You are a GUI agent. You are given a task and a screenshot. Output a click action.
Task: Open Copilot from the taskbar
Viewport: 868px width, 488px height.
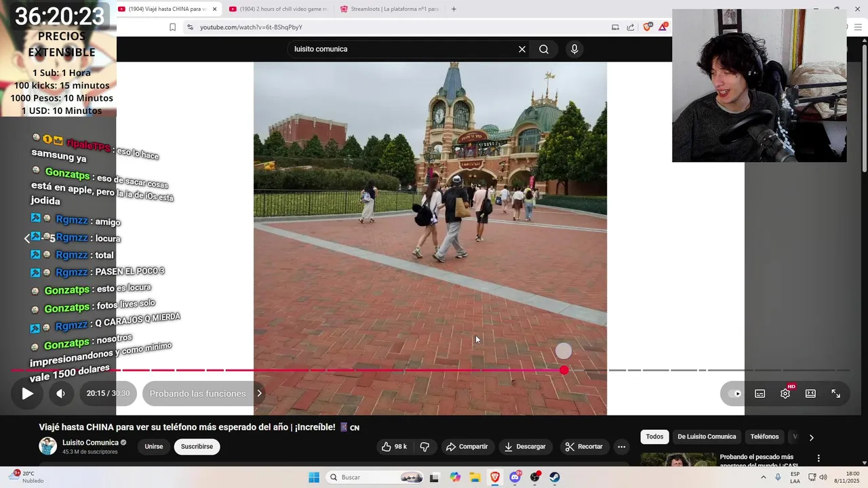(x=455, y=477)
